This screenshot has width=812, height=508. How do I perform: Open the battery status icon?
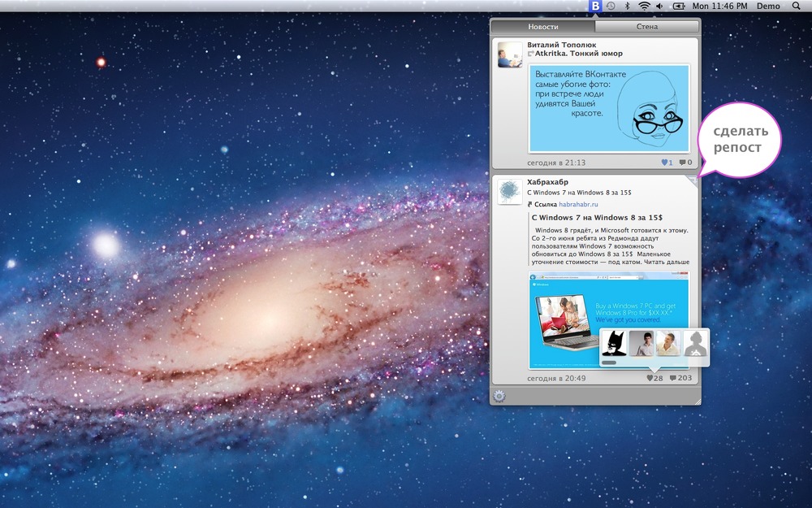[679, 7]
